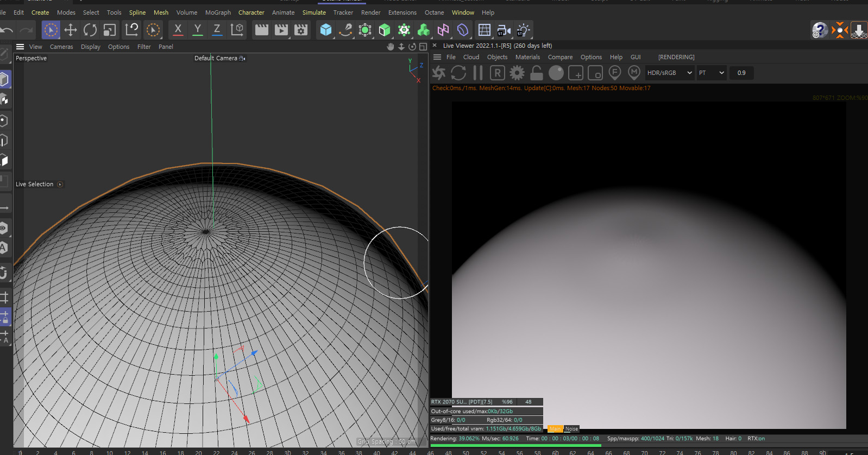868x455 pixels.
Task: Open Live Viewer Compare menu
Action: [560, 57]
